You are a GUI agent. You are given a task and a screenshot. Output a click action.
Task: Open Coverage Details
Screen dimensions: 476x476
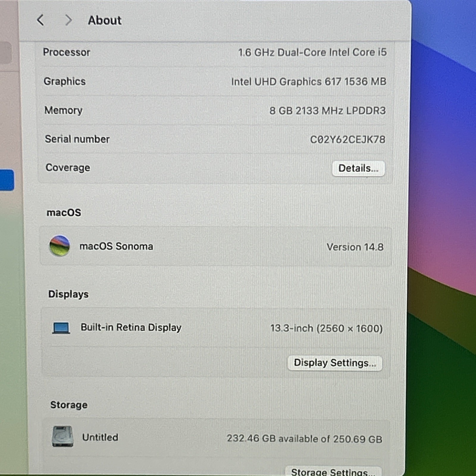pyautogui.click(x=358, y=168)
